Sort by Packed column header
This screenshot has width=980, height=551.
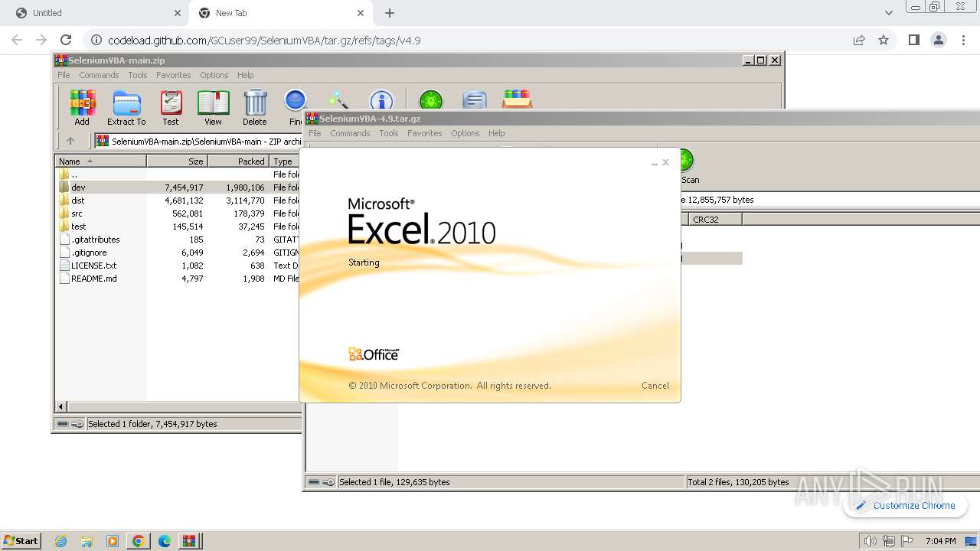[238, 161]
